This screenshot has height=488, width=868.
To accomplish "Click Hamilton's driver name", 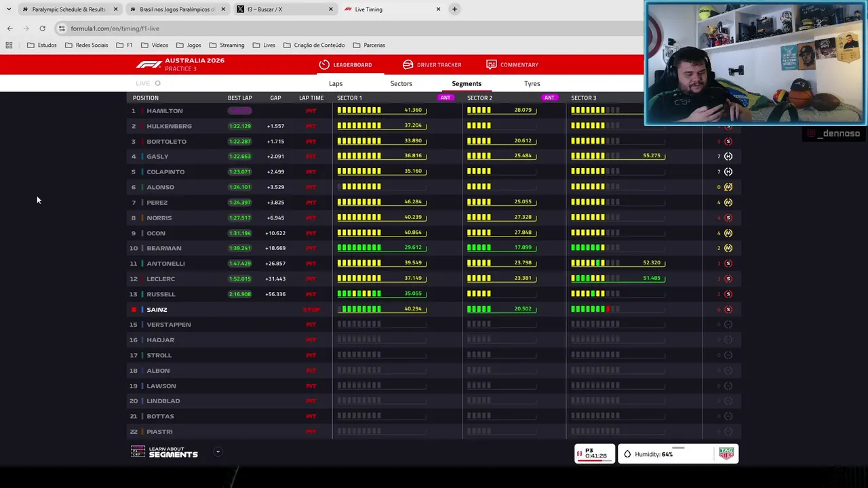I will coord(165,110).
